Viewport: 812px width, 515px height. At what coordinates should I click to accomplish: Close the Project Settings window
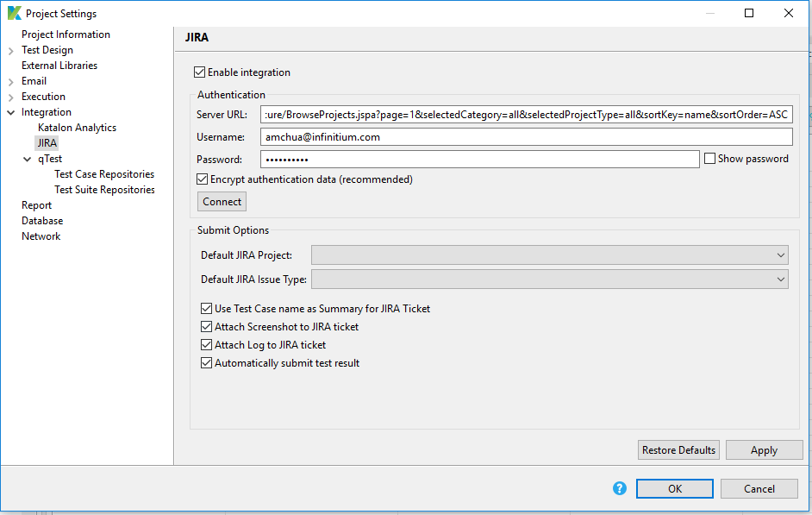click(788, 13)
